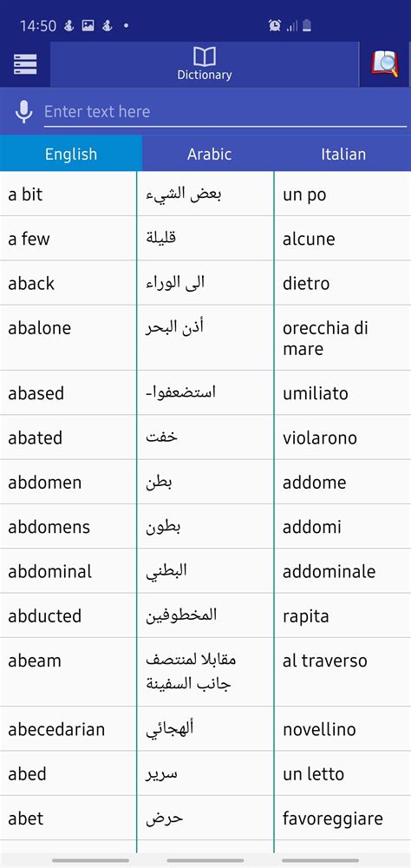Tap the alarm clock status icon

(x=274, y=25)
